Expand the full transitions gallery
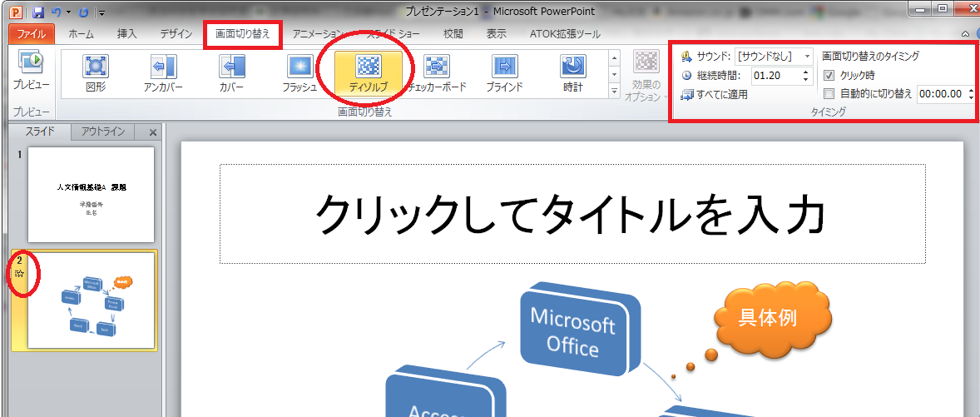This screenshot has height=417, width=980. (x=614, y=91)
